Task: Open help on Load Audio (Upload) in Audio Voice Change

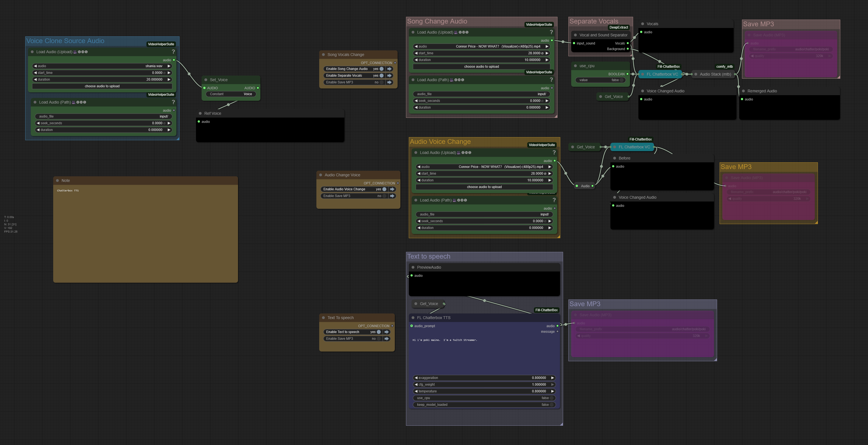Action: [x=554, y=153]
